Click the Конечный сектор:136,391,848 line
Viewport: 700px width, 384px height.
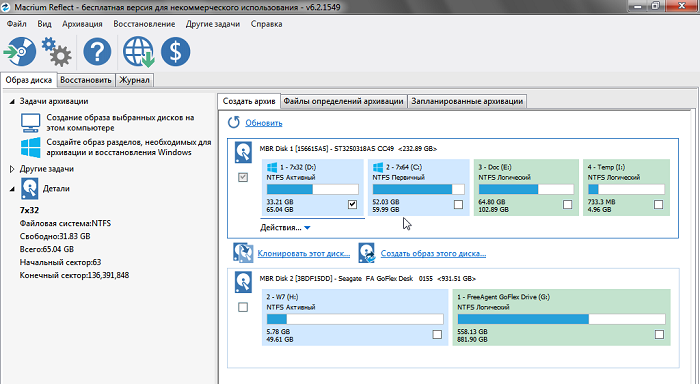tap(74, 275)
